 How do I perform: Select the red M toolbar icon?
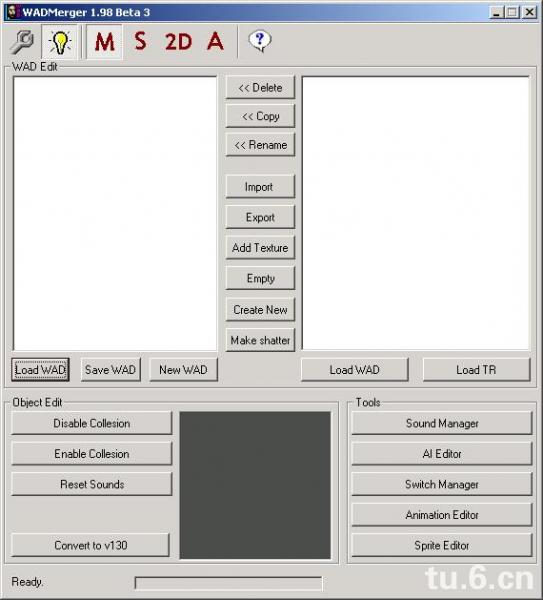pos(104,42)
